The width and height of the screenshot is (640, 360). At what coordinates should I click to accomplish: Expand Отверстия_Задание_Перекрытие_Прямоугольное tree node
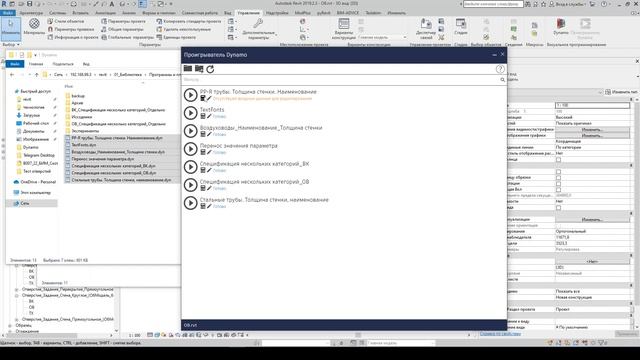point(17,289)
